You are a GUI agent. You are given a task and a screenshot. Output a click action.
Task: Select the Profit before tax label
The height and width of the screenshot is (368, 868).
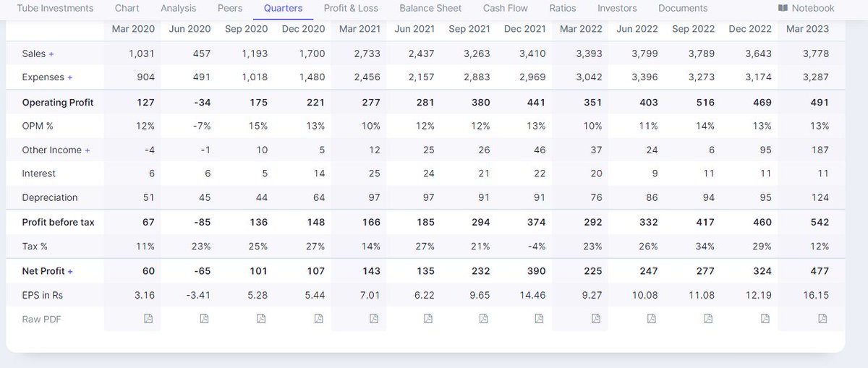click(x=59, y=222)
